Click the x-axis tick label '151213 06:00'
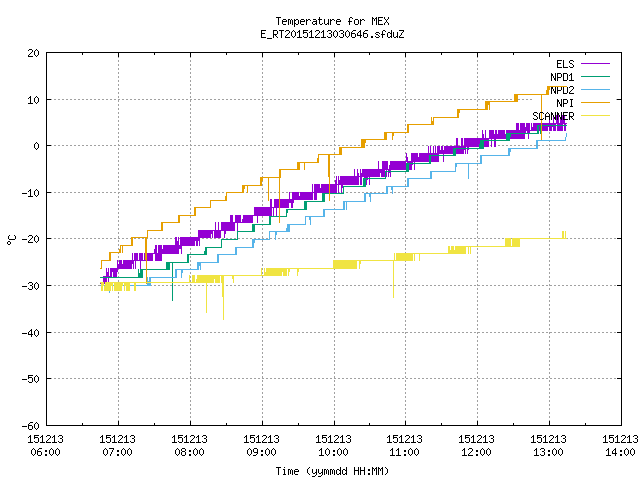Viewport: 640px width, 480px height. point(46,446)
